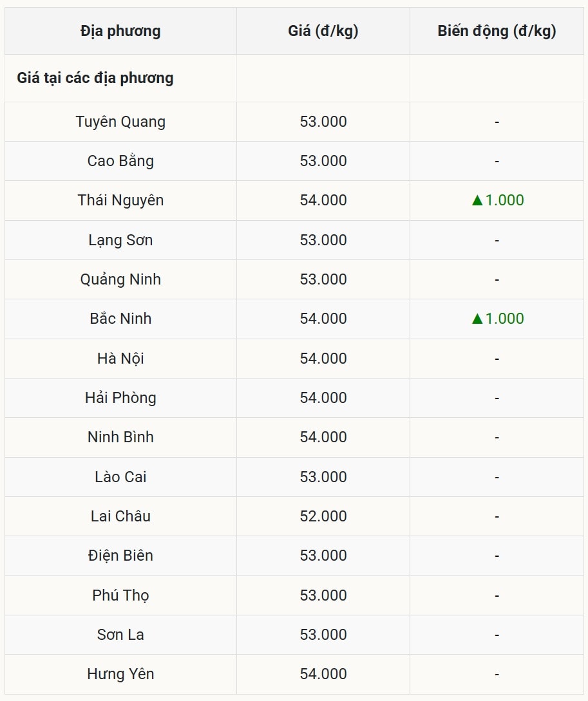Click the 'Biến động (đ/kg)' column header
588x701 pixels.
click(497, 31)
